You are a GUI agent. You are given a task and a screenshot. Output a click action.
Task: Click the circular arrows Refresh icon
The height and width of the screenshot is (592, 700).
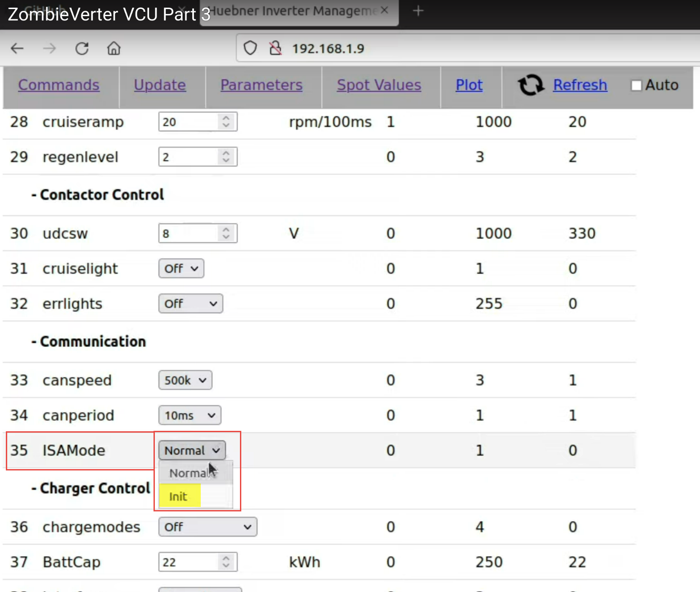coord(531,85)
